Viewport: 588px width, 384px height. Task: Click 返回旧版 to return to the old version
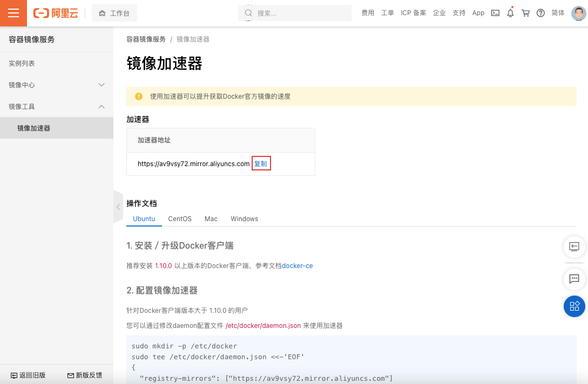[28, 375]
